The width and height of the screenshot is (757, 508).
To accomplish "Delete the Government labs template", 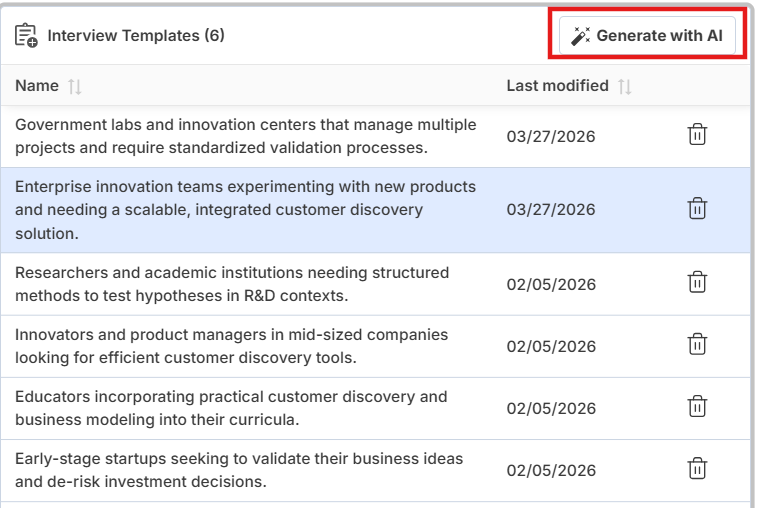I will 698,135.
